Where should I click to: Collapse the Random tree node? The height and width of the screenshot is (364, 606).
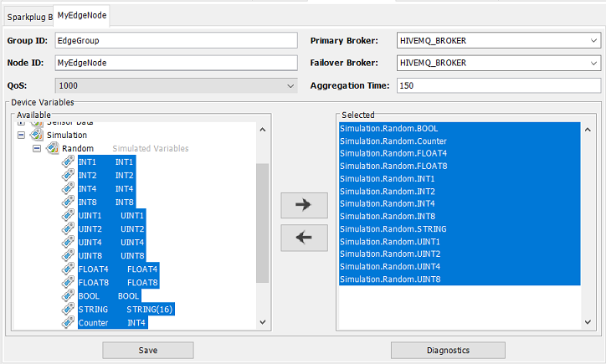point(37,148)
